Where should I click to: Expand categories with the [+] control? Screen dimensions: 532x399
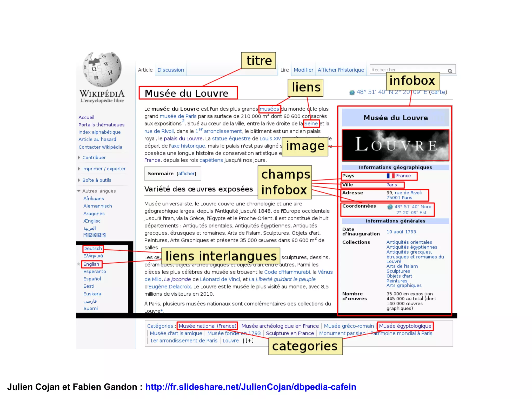click(x=249, y=341)
